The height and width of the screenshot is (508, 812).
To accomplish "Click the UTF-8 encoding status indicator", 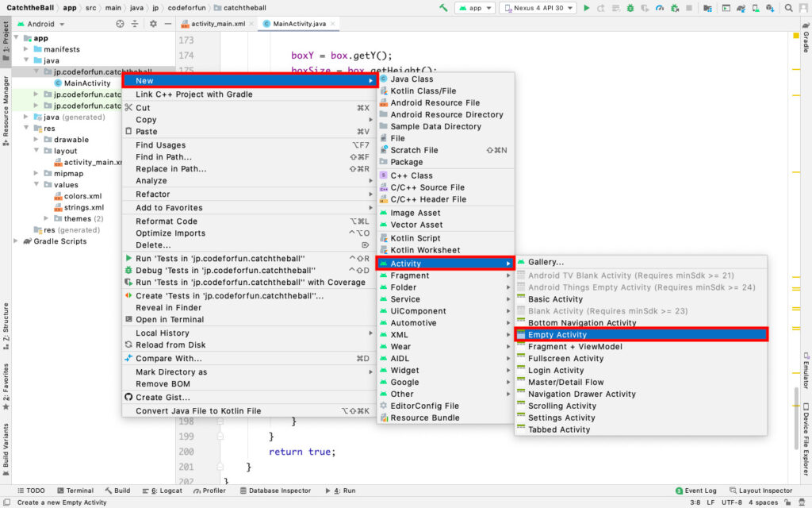I will click(732, 502).
